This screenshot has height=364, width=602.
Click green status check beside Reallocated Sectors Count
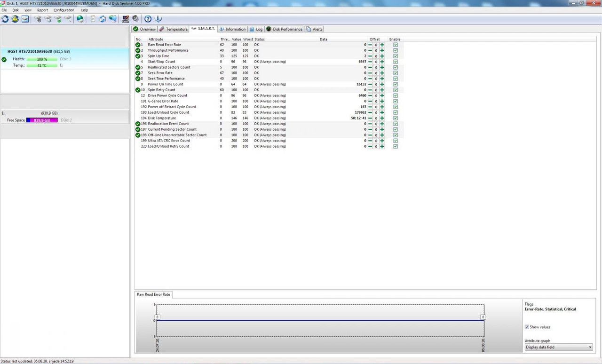point(138,67)
